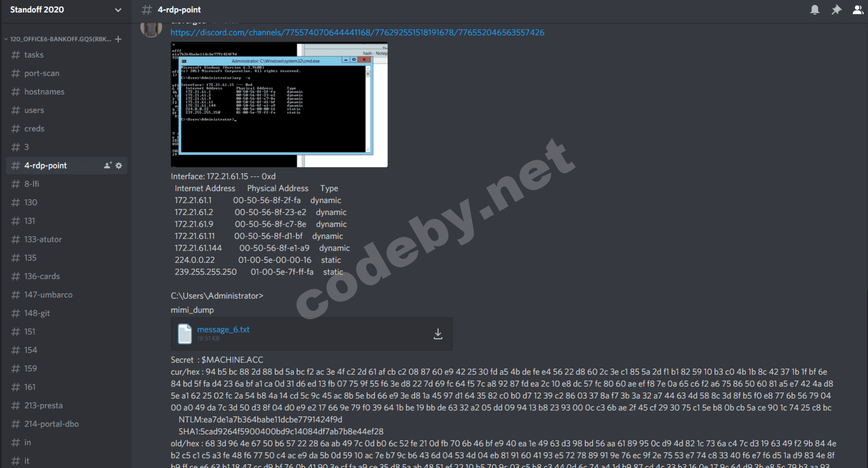Open the creds channel
The image size is (868, 468).
tap(66, 129)
